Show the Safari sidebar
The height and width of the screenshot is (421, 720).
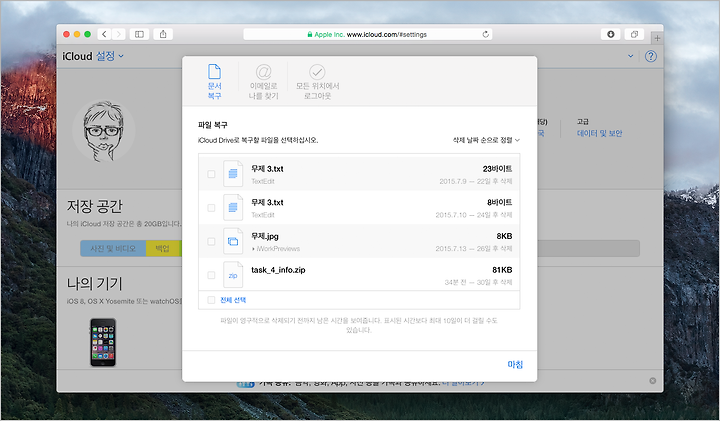(x=139, y=34)
